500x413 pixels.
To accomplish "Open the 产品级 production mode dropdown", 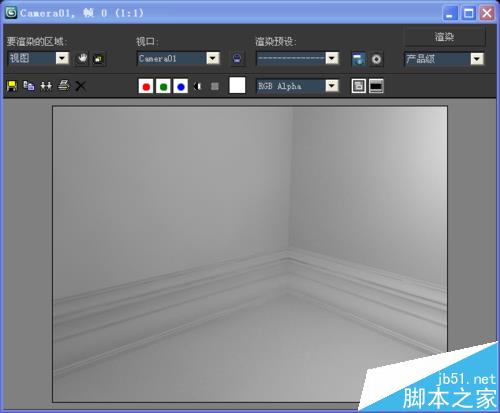I will point(444,59).
